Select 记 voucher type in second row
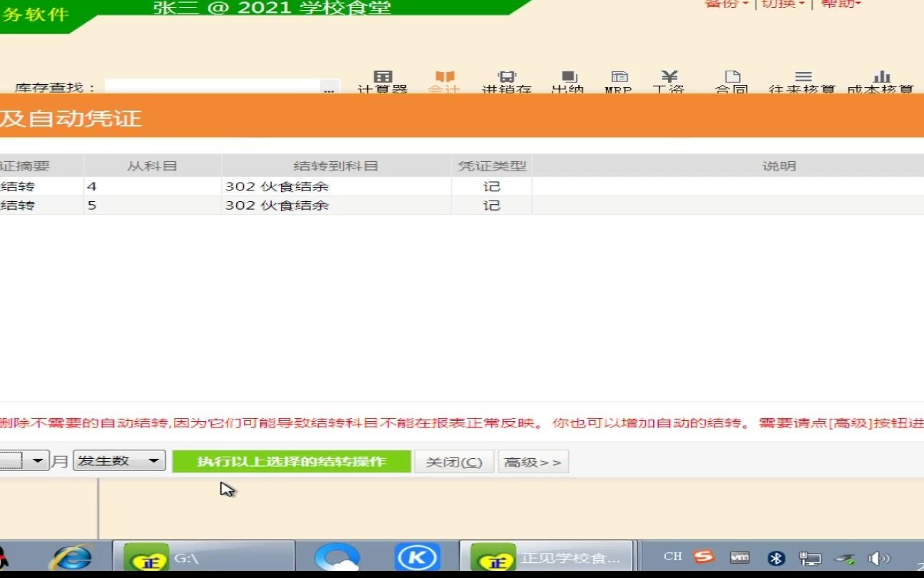 [x=492, y=206]
